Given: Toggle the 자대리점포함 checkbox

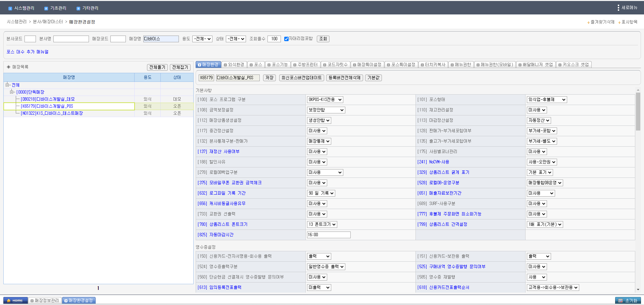Looking at the screenshot, I should 286,39.
